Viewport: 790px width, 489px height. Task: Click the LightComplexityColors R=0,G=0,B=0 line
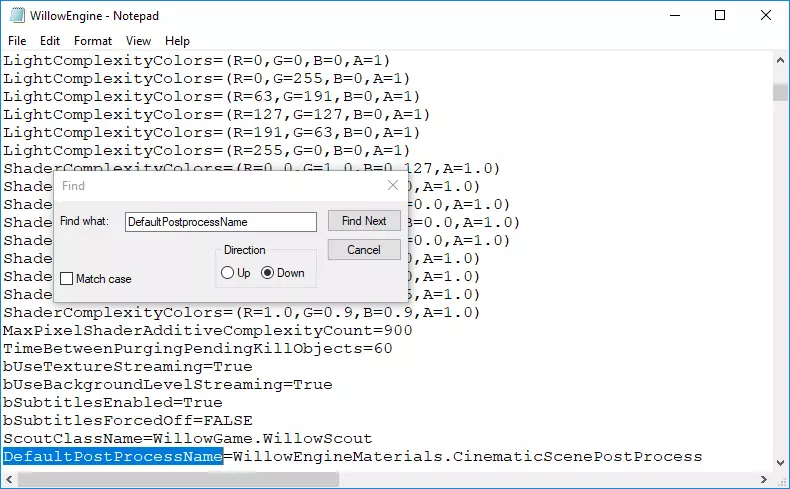[x=196, y=60]
